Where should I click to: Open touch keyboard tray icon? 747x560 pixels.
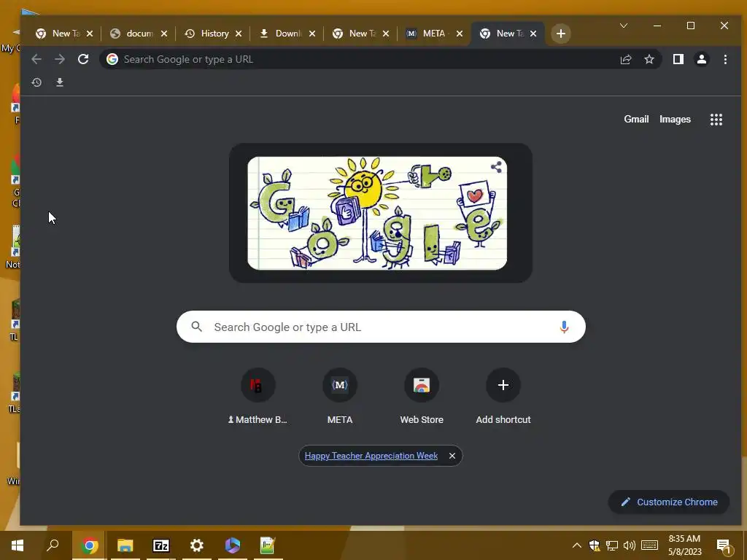[x=649, y=545]
